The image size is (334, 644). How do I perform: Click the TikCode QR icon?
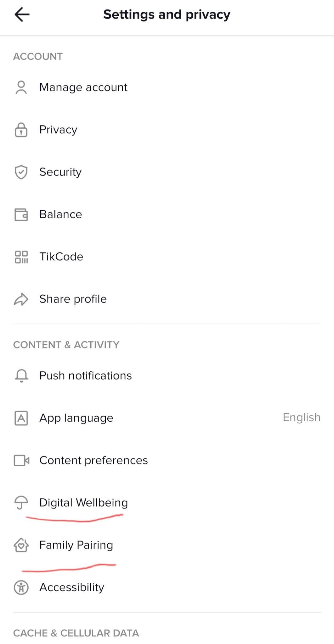[x=21, y=257]
